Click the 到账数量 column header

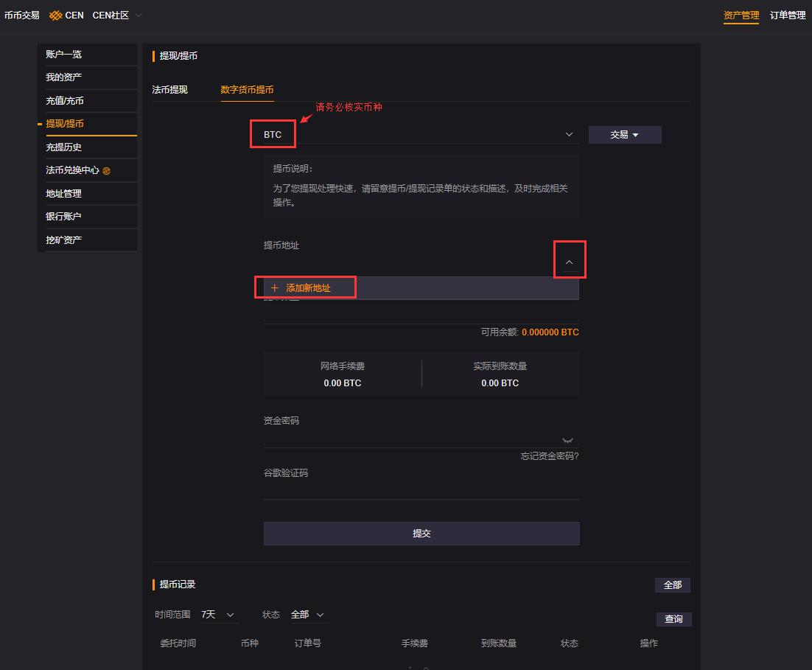(x=499, y=643)
